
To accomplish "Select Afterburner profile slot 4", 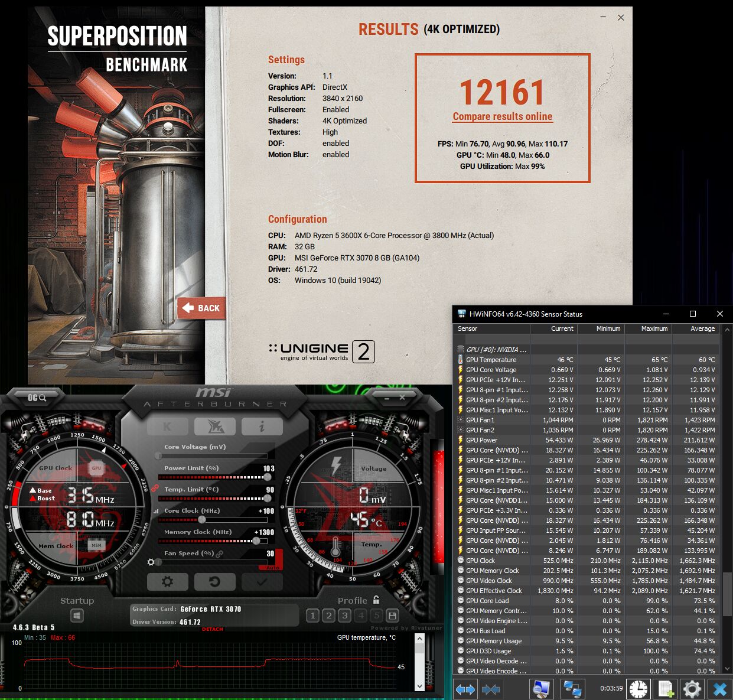I will pyautogui.click(x=361, y=616).
